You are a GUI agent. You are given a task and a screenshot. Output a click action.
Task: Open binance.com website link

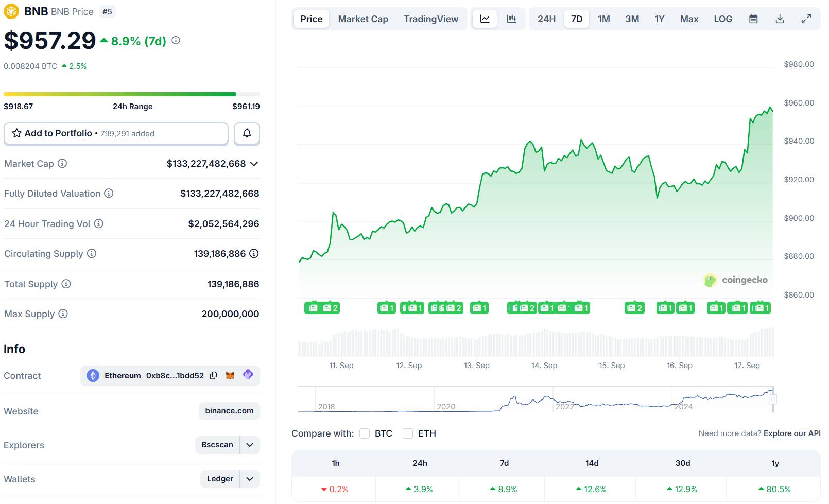[x=229, y=411]
